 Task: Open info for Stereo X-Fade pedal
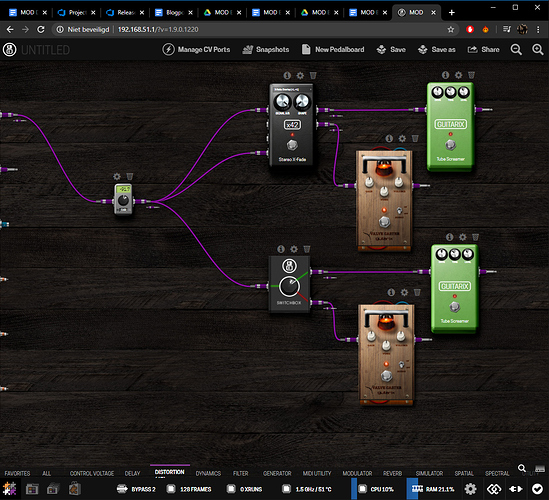coord(287,75)
